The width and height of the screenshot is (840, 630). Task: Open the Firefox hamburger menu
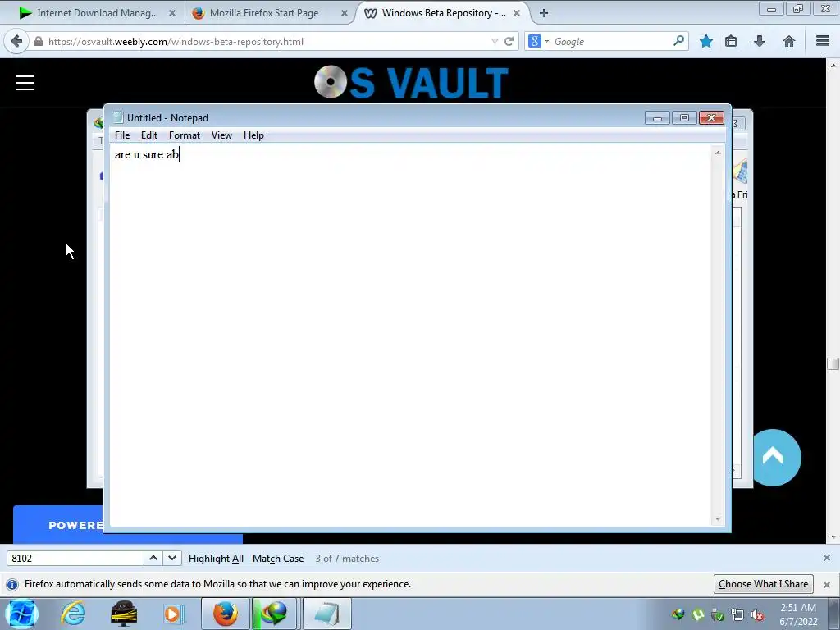[823, 41]
